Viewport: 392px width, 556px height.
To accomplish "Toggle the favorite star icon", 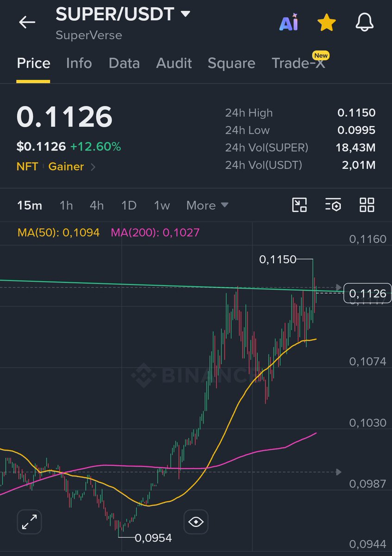I will tap(326, 23).
